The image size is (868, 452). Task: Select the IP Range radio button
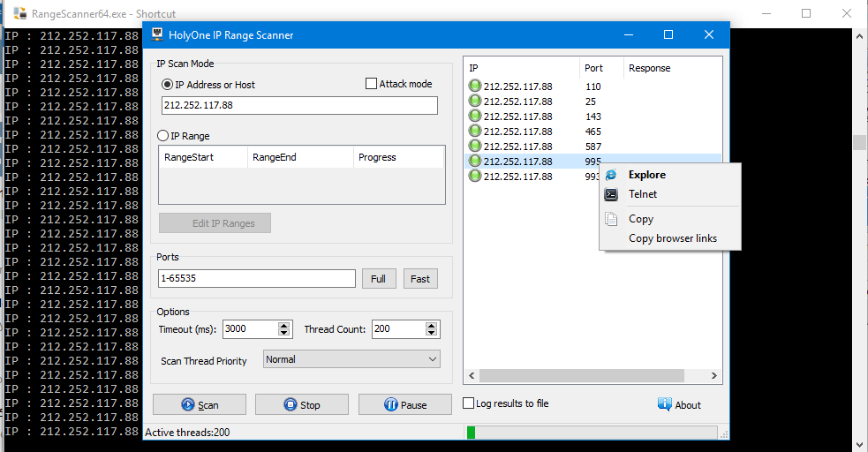tap(162, 136)
